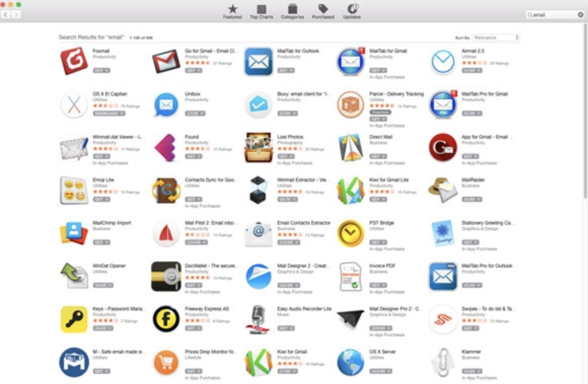
Task: Open the Updates tab
Action: 352,12
